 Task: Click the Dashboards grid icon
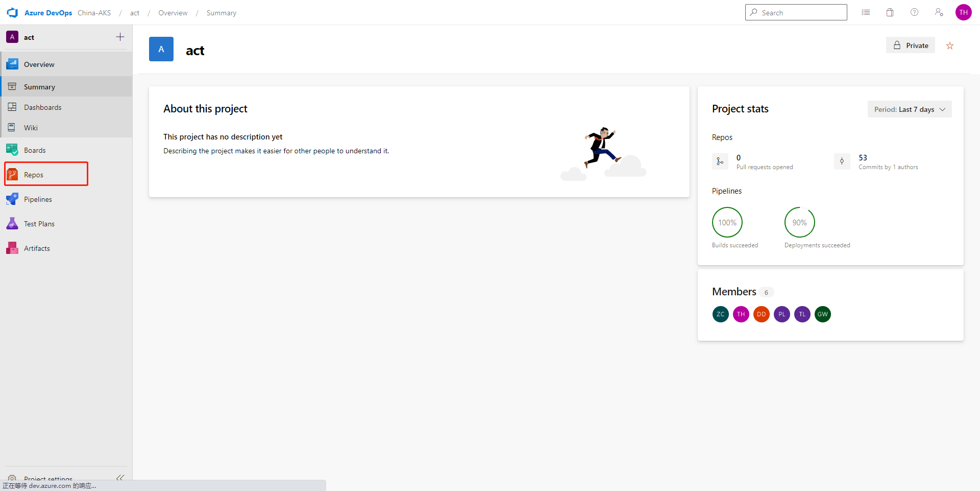tap(12, 107)
